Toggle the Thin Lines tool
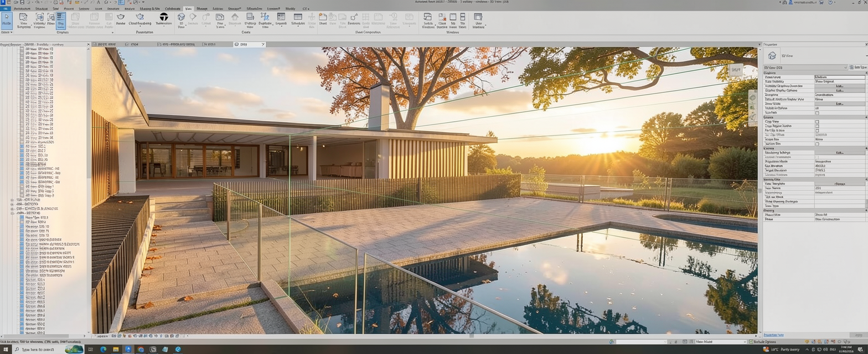Viewport: 868px width, 354px height. click(x=60, y=20)
